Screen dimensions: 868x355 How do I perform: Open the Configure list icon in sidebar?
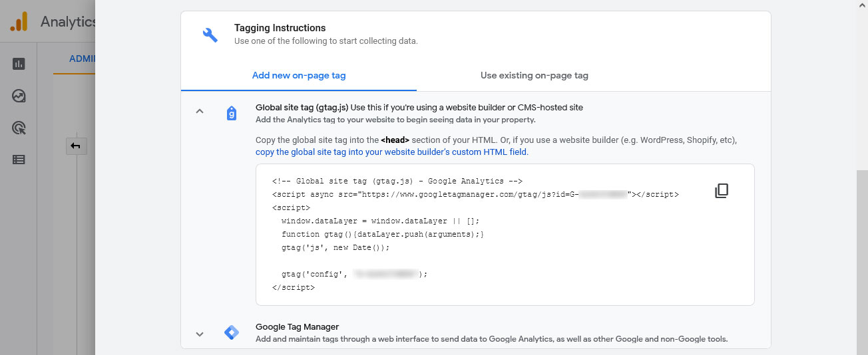tap(19, 160)
